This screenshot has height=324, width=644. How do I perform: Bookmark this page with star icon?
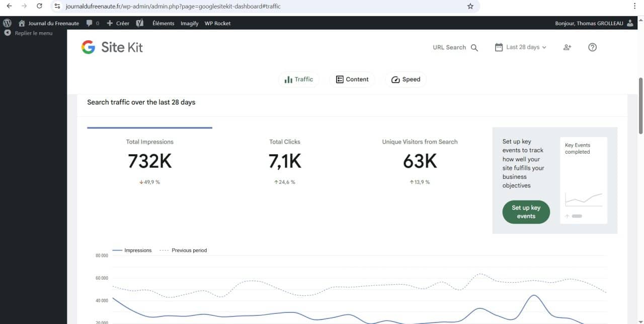coord(470,7)
